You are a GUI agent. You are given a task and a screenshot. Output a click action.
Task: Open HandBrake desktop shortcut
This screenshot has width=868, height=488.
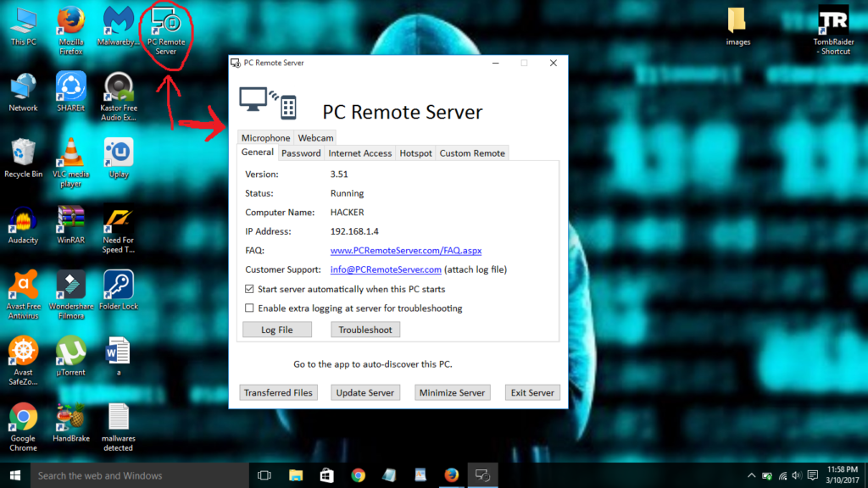click(x=71, y=423)
